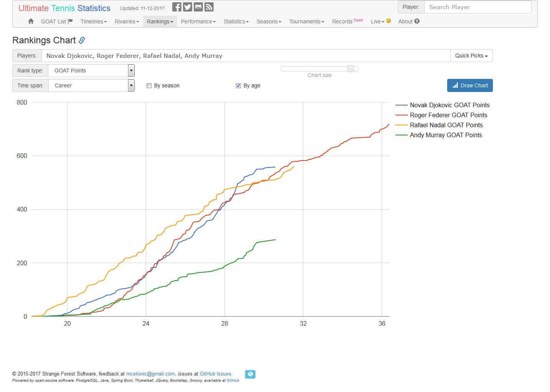The height and width of the screenshot is (392, 550).
Task: Open the Facebook page icon
Action: click(x=177, y=7)
